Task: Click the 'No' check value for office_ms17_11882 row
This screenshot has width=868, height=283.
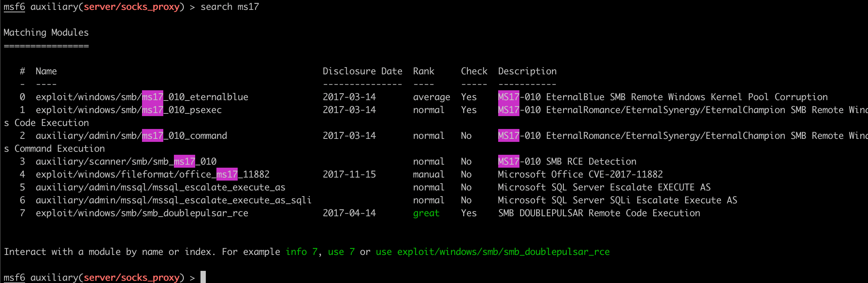Action: 466,175
